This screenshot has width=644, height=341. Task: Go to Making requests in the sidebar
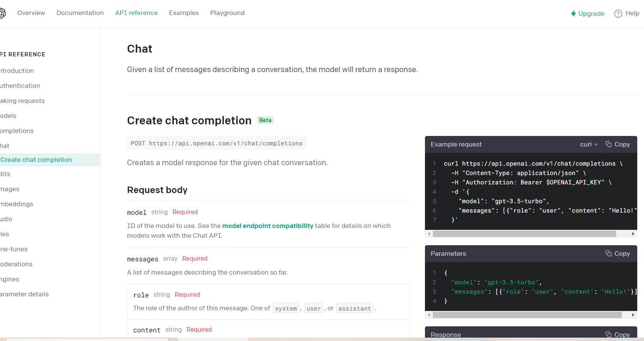(x=22, y=101)
